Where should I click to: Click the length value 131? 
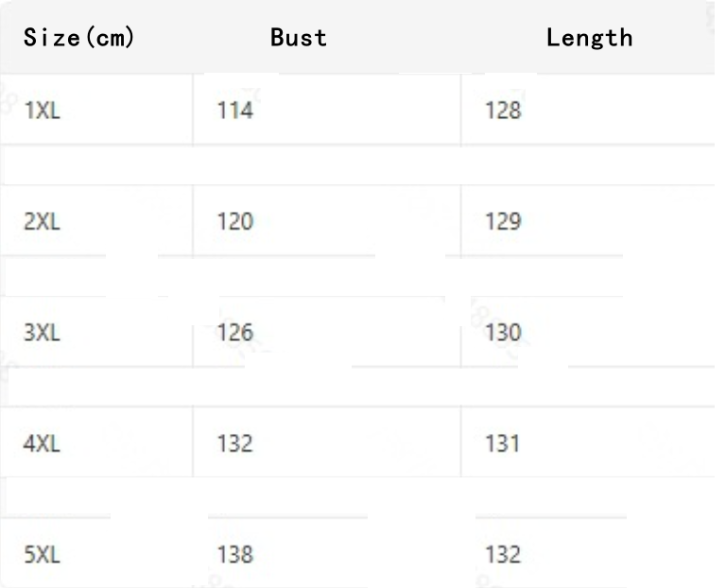[x=502, y=443]
